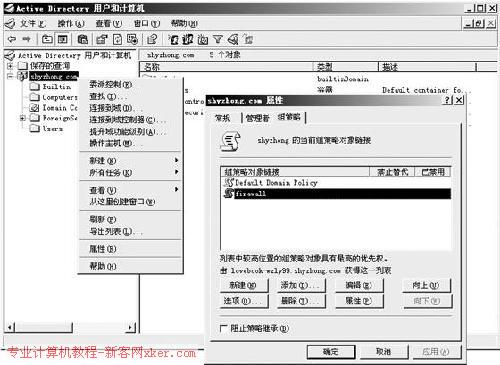Expand the ForeignSecurityPrincipals tree node

click(22, 118)
